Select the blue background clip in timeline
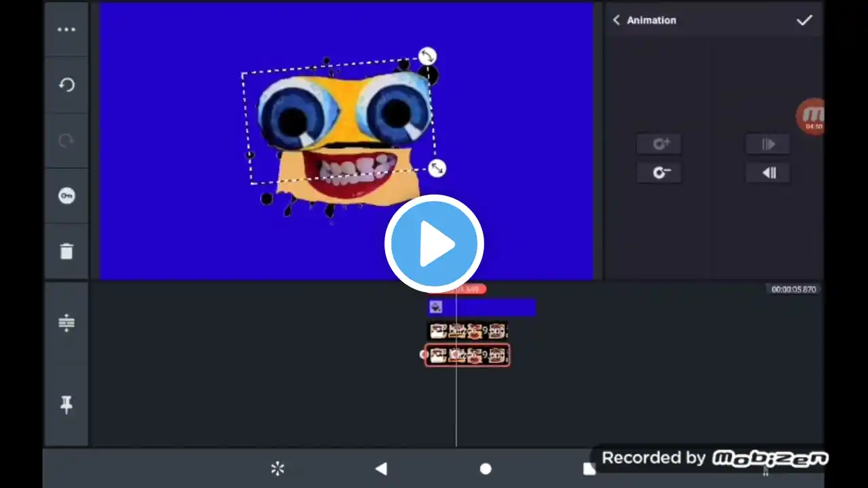The height and width of the screenshot is (488, 868). click(481, 308)
